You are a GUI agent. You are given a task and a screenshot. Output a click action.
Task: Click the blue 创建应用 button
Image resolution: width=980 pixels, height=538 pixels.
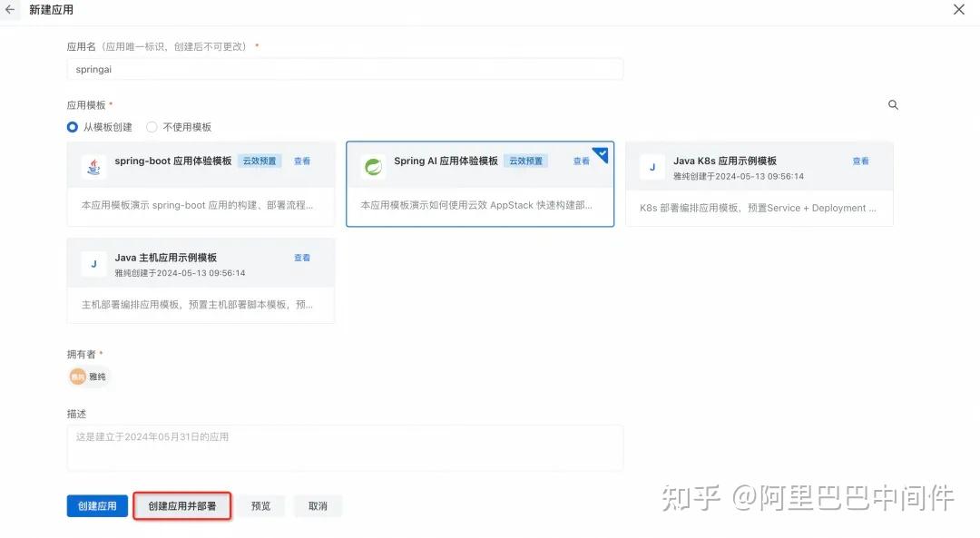click(x=97, y=506)
